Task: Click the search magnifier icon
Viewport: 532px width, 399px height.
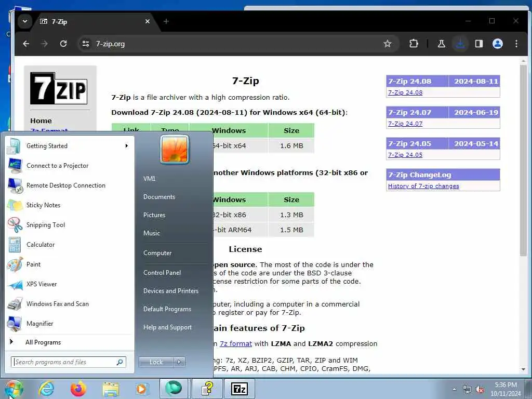Action: coord(119,362)
